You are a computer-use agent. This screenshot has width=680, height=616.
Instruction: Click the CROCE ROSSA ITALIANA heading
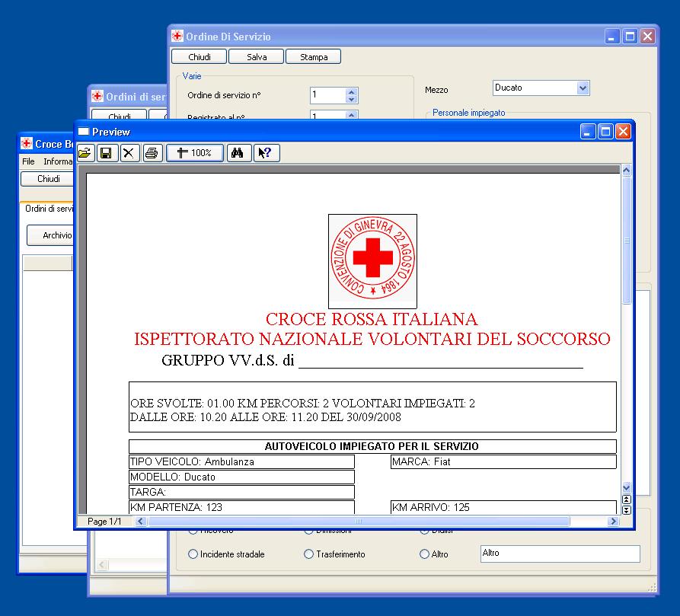coord(372,319)
